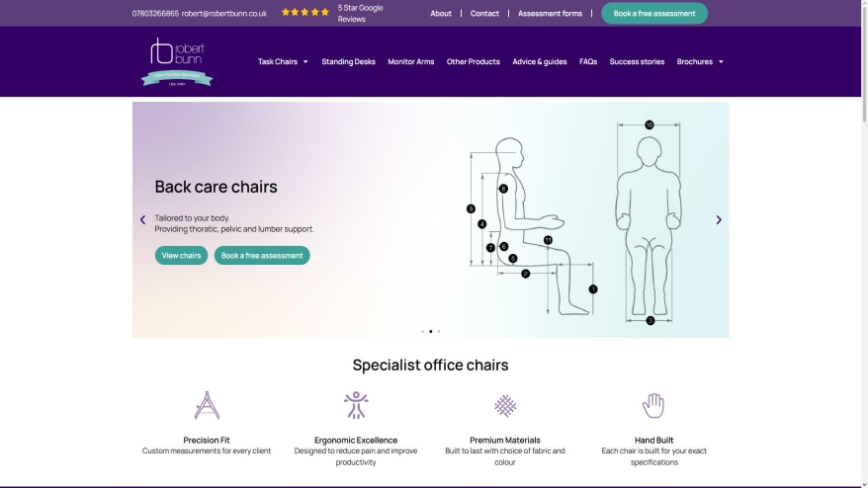Click the Precision Fit compass icon
The width and height of the screenshot is (868, 488).
point(207,406)
